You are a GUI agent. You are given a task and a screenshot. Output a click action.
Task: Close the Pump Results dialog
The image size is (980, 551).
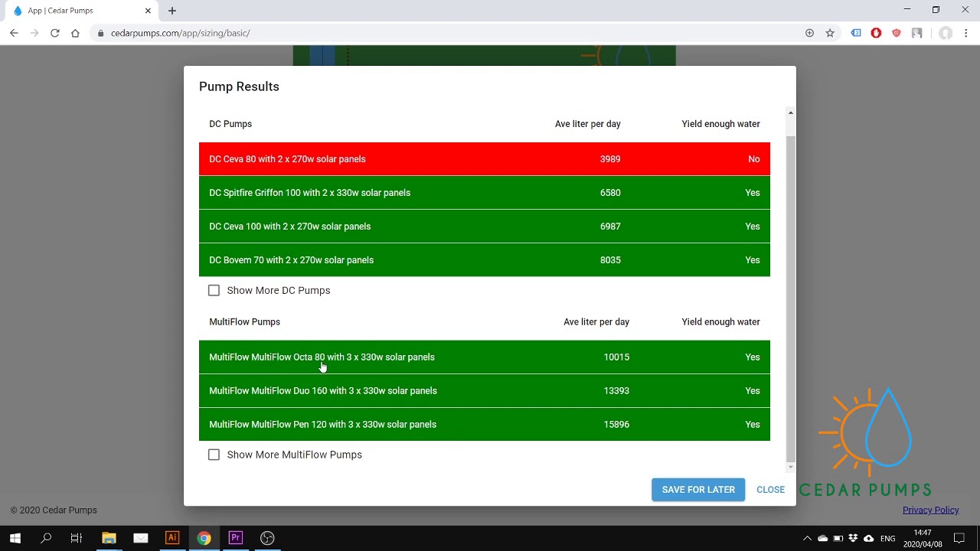click(x=770, y=490)
